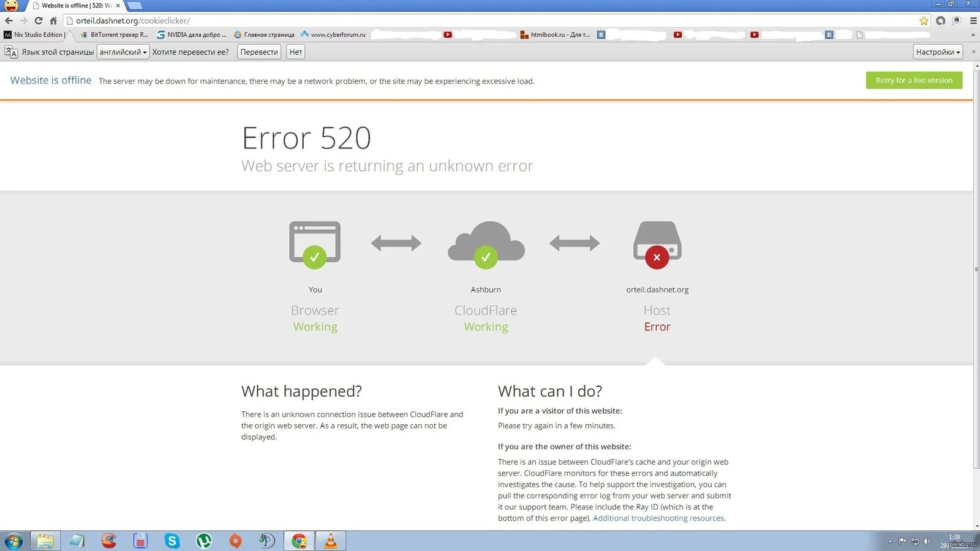Open the Nix Studio Edition bookmark
980x551 pixels.
pos(34,35)
